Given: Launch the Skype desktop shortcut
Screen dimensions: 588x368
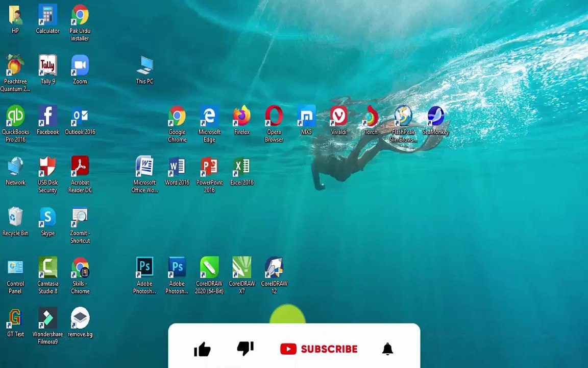Looking at the screenshot, I should [47, 217].
